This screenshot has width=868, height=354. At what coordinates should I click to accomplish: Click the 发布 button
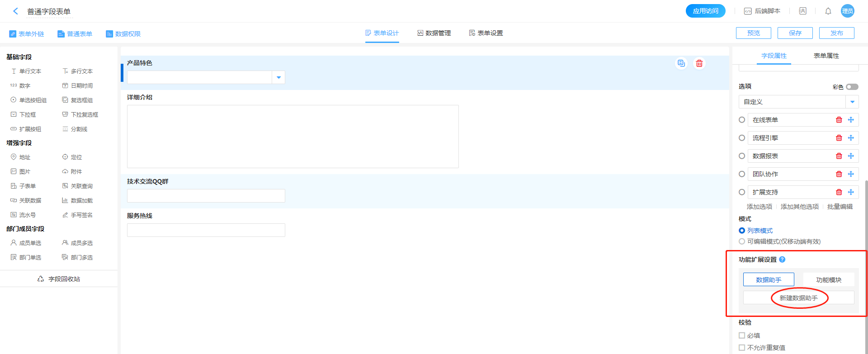point(836,33)
